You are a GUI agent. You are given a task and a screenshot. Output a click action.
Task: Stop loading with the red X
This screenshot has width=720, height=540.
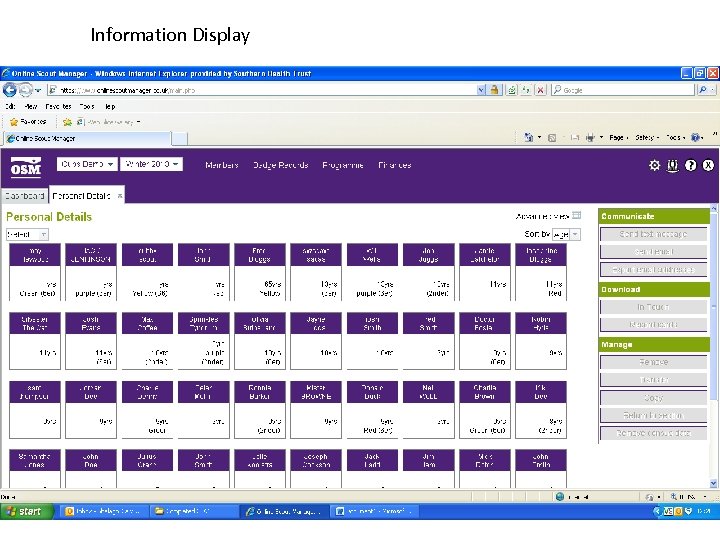(541, 90)
